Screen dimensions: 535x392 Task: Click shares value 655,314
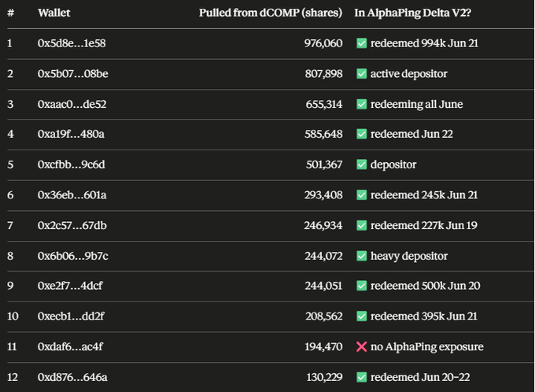point(324,104)
